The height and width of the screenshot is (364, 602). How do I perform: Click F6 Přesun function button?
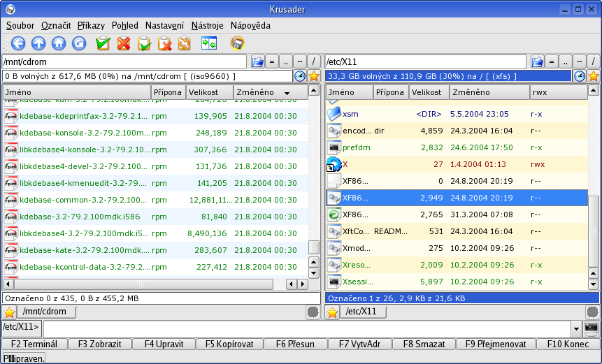295,344
